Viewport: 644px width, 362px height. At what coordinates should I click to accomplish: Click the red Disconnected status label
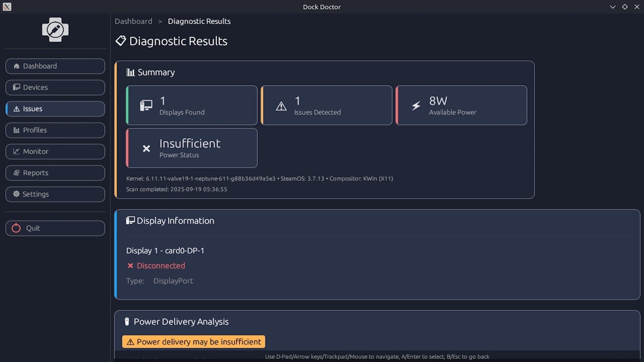160,266
